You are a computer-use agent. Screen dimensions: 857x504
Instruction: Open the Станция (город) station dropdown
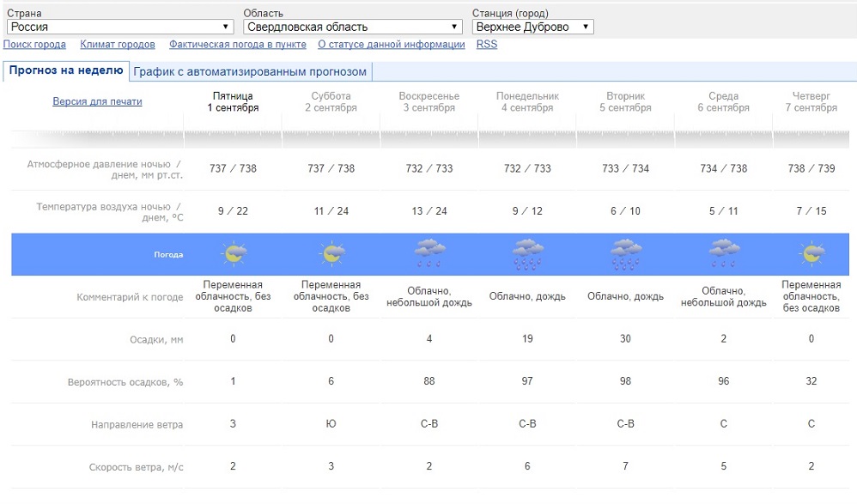tap(532, 27)
